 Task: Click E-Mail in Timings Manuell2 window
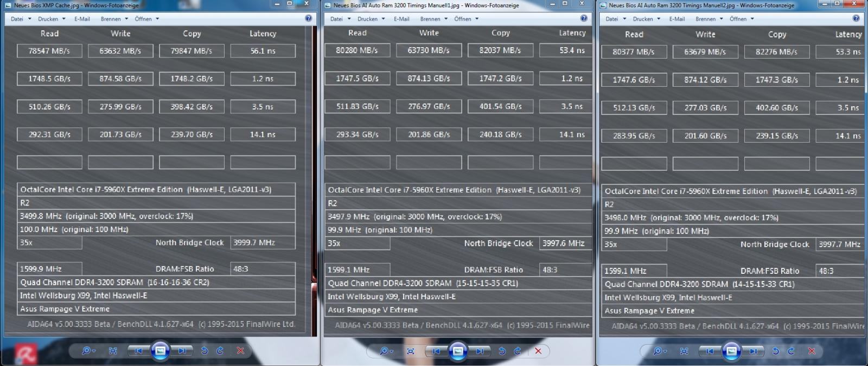[677, 19]
